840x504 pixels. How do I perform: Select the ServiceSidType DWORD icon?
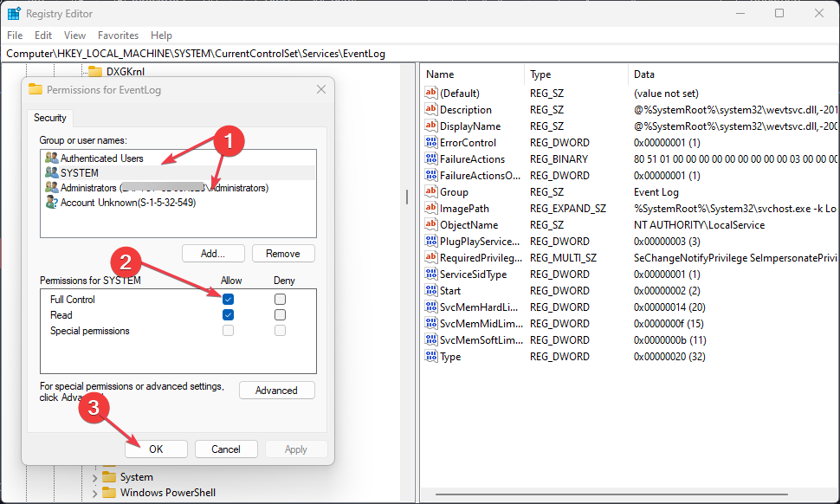pyautogui.click(x=430, y=275)
